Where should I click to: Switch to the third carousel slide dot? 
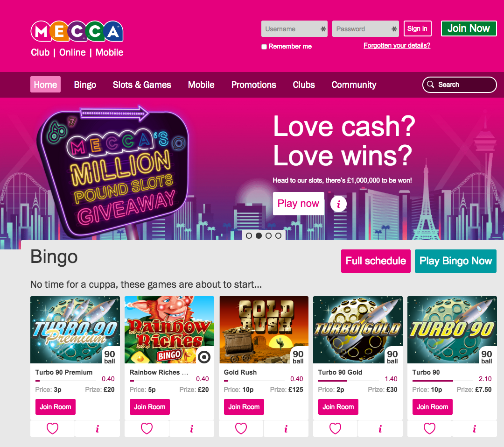(268, 235)
